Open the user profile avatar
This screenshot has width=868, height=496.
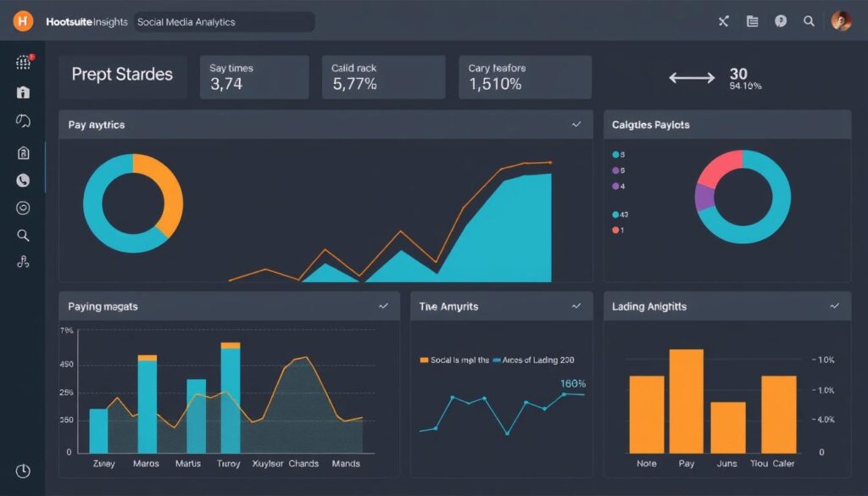[x=841, y=22]
